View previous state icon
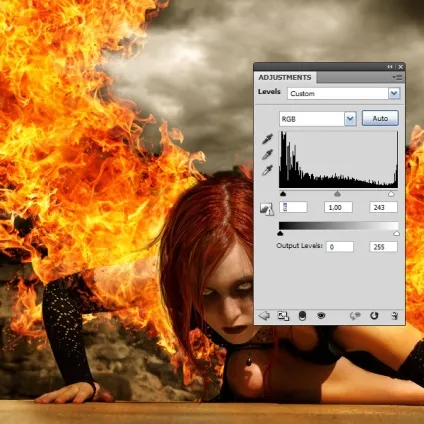424x424 pixels. pos(355,315)
